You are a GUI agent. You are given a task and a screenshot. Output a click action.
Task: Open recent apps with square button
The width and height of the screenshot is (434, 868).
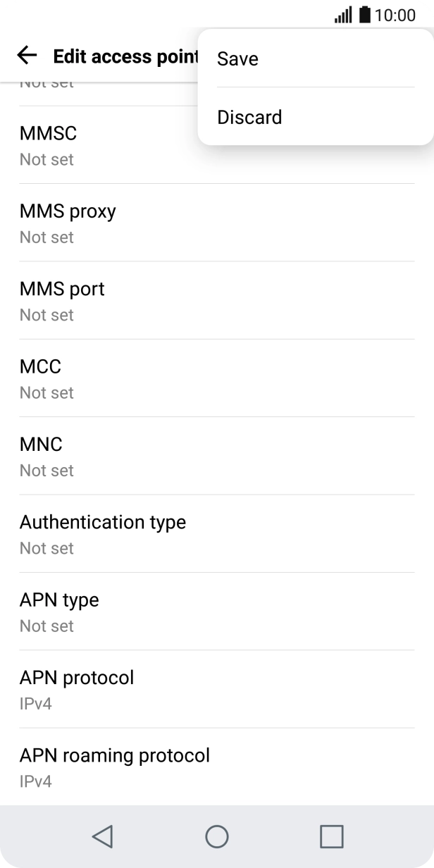[x=331, y=836]
